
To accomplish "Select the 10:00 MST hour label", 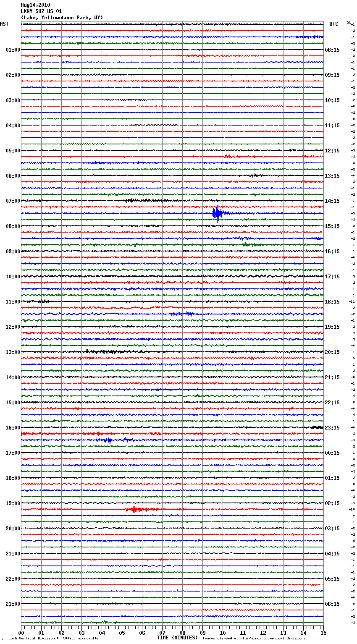I will (x=13, y=277).
